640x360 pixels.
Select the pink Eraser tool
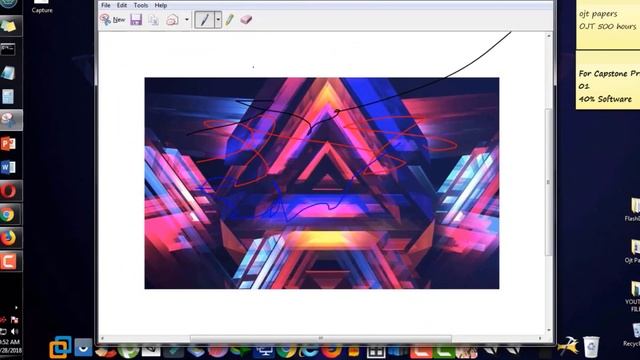pyautogui.click(x=246, y=20)
